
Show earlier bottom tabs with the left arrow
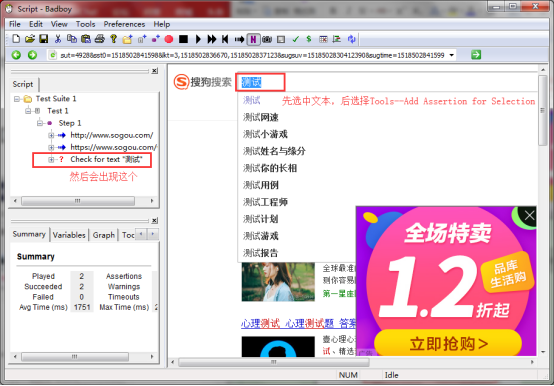pyautogui.click(x=141, y=234)
